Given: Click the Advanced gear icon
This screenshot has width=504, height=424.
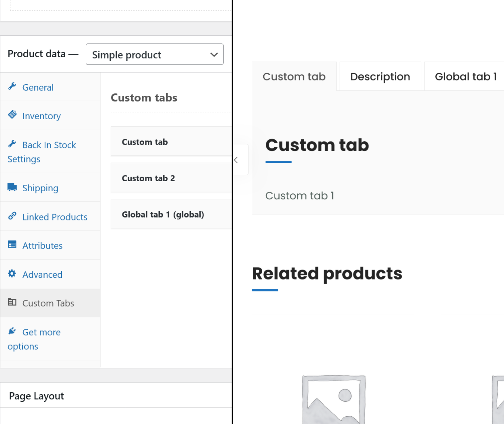Looking at the screenshot, I should click(x=12, y=273).
